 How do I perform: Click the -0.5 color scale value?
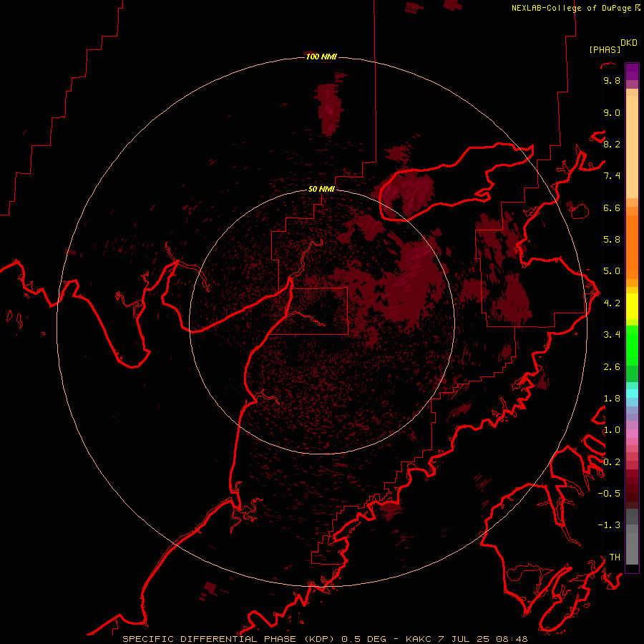pyautogui.click(x=609, y=494)
